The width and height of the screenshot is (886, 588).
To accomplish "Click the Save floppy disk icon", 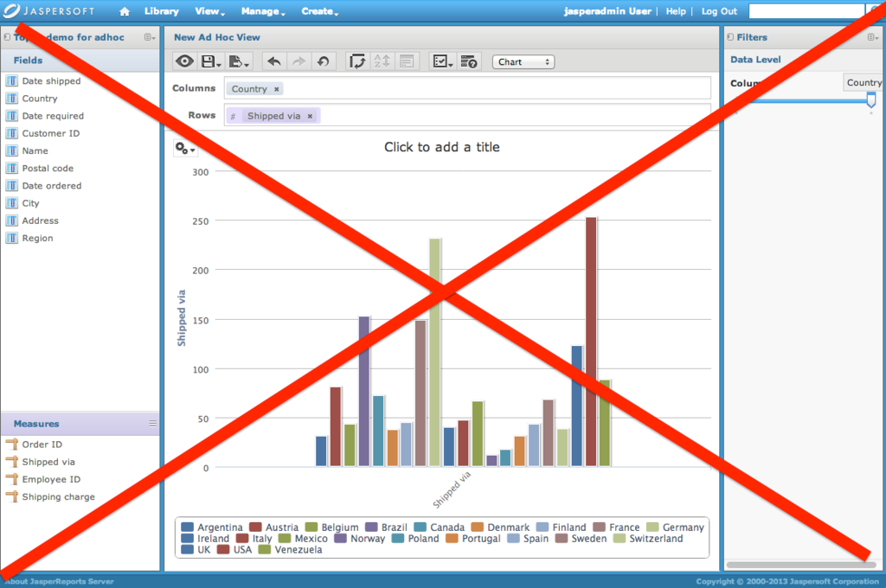I will click(211, 61).
